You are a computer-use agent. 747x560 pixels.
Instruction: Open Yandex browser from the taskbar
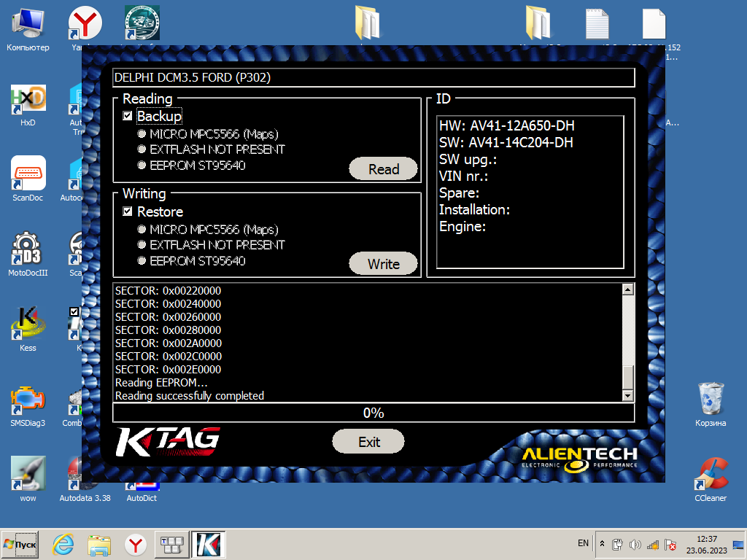[135, 545]
